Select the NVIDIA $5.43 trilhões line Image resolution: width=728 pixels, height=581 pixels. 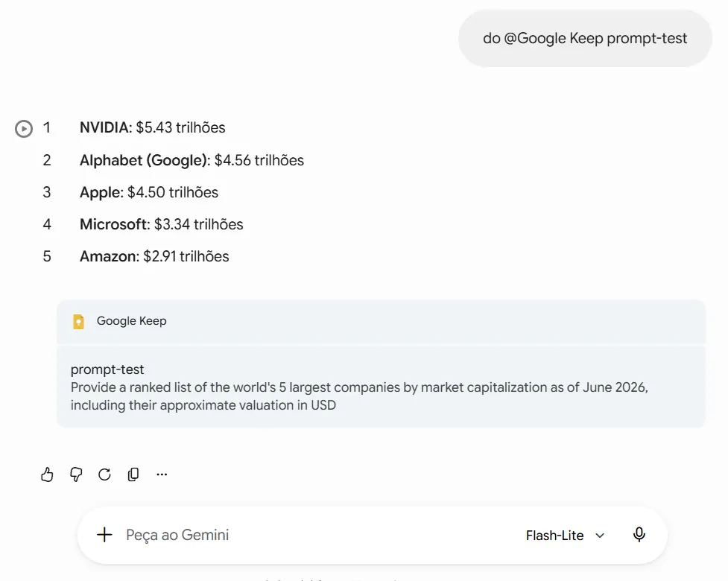point(152,127)
